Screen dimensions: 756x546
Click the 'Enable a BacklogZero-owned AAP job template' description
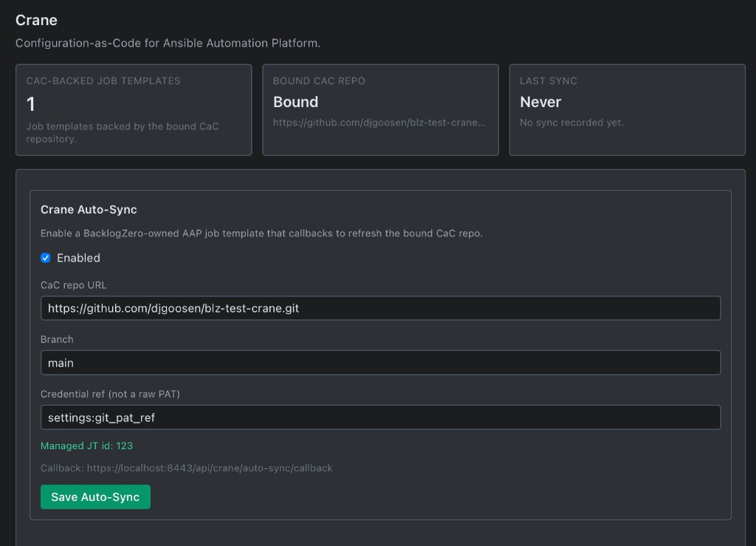point(261,233)
